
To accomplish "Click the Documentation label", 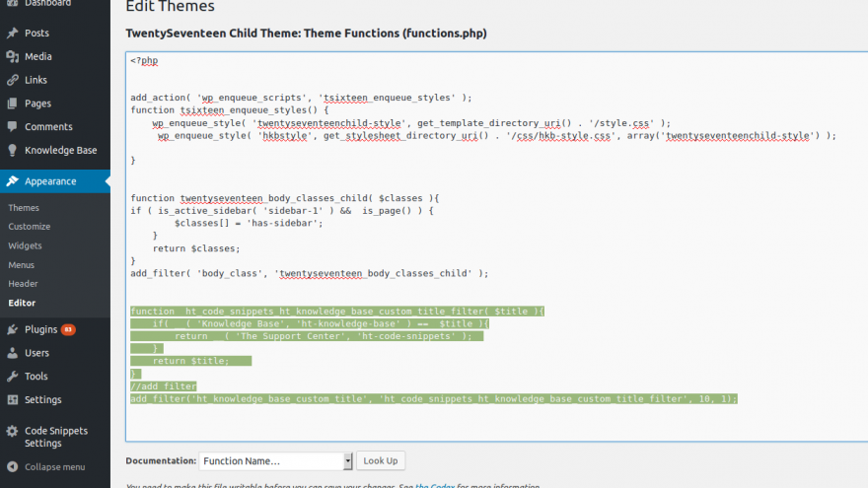I will [161, 461].
